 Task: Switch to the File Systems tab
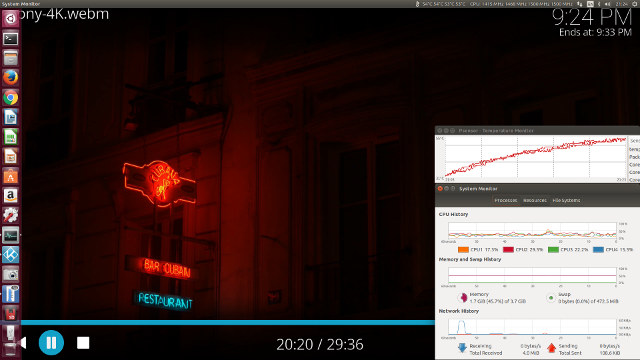(x=566, y=200)
